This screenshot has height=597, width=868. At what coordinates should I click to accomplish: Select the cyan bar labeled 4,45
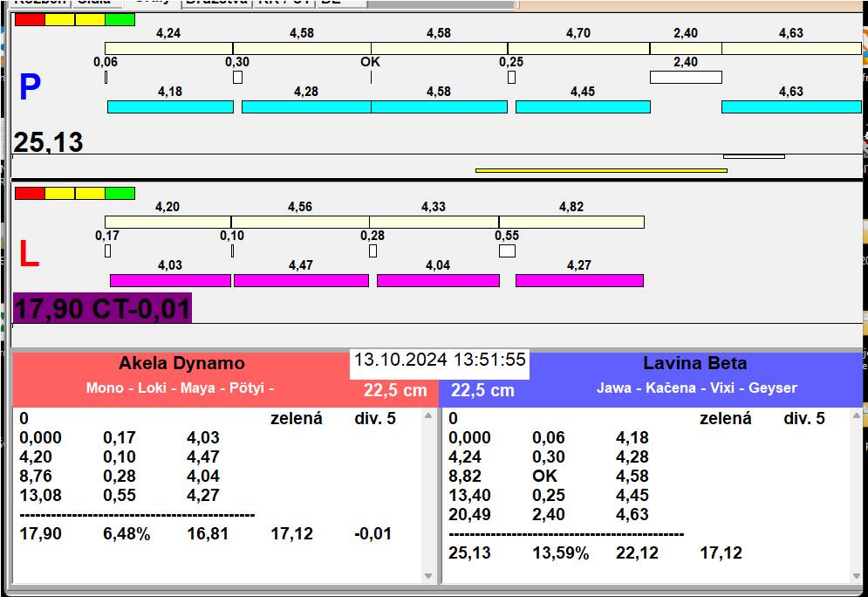pyautogui.click(x=583, y=106)
